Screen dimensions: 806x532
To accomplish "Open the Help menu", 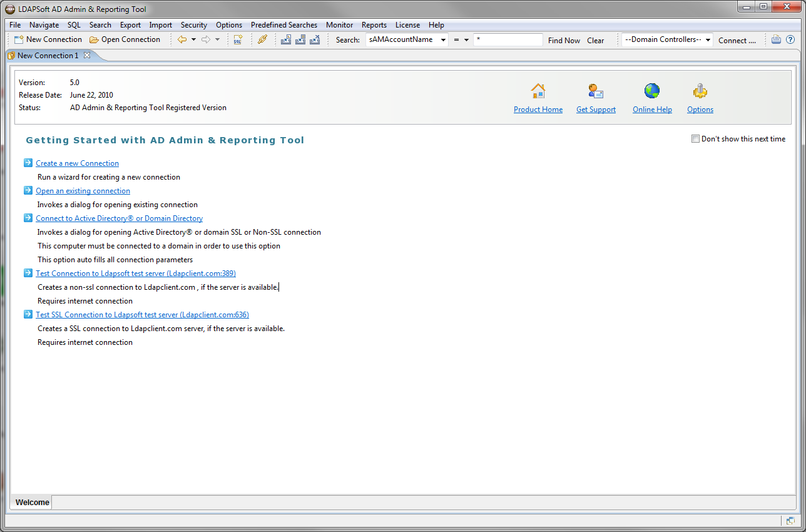I will [x=436, y=25].
